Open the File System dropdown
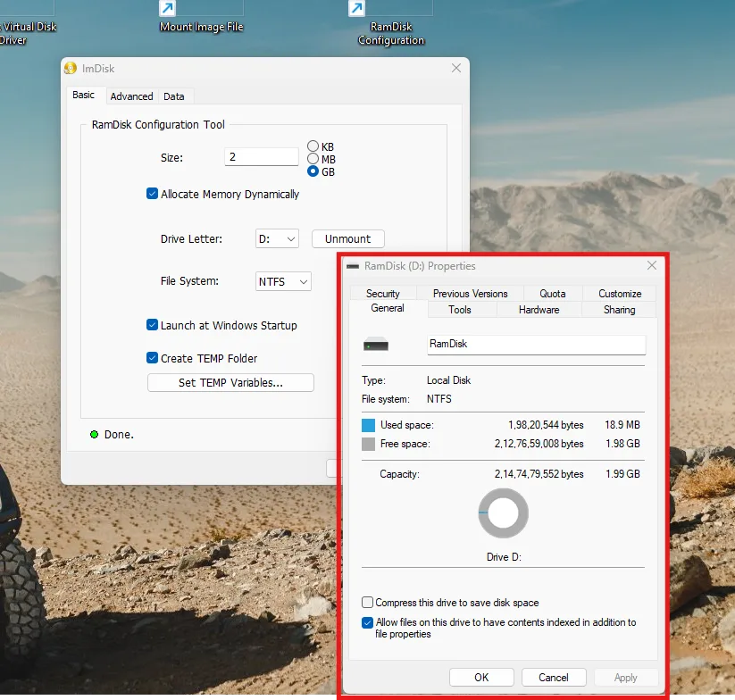735x700 pixels. [284, 282]
